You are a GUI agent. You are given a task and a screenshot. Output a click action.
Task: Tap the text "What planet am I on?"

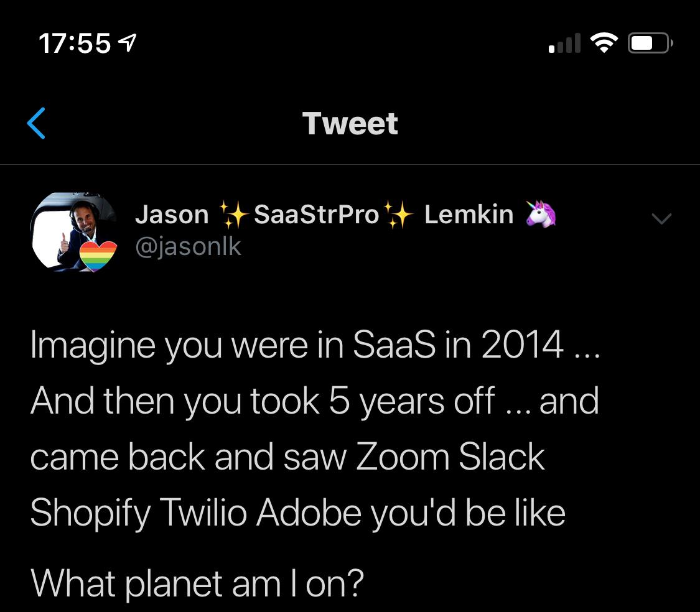[x=197, y=583]
